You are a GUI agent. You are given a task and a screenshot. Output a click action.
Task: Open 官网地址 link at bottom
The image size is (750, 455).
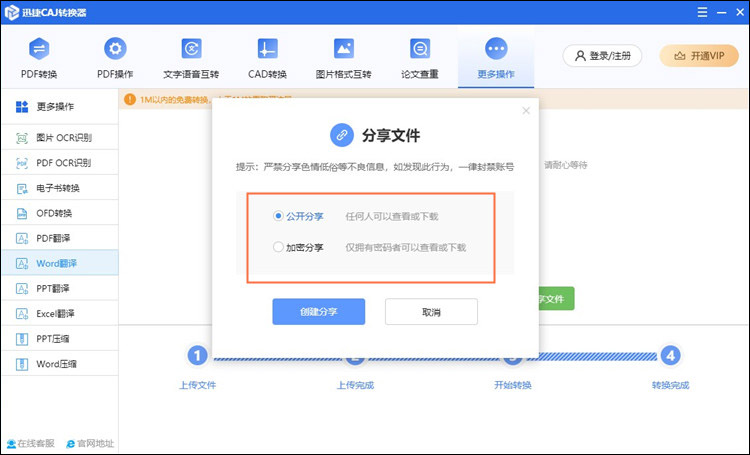(90, 444)
